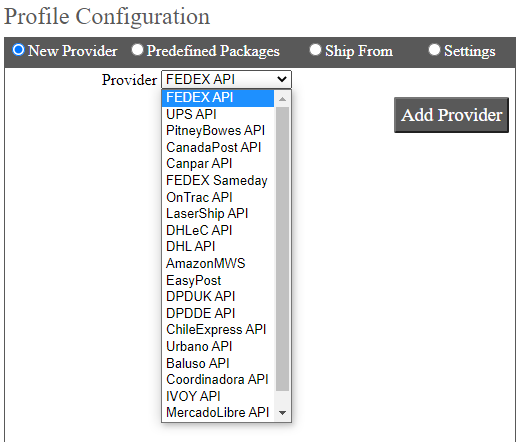Click the list scrollbar down arrow

tap(283, 413)
